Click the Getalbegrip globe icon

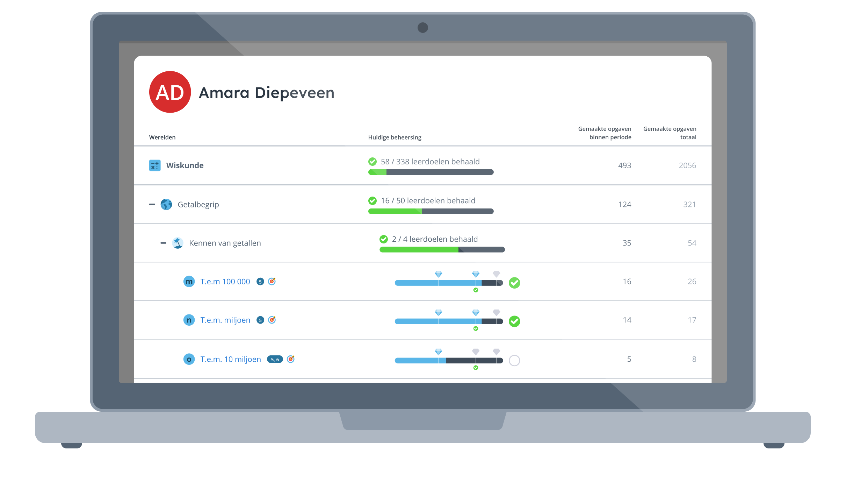coord(166,204)
